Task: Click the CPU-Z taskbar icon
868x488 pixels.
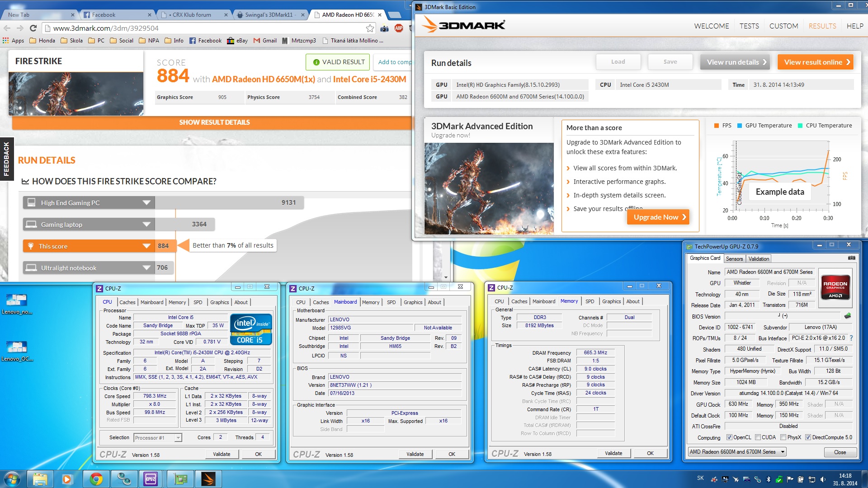Action: (151, 479)
